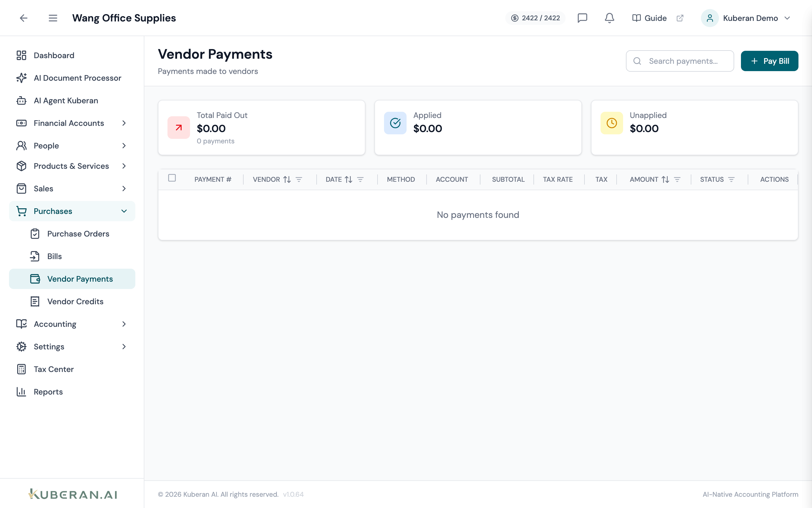
Task: Open Purchase Orders
Action: click(72, 233)
